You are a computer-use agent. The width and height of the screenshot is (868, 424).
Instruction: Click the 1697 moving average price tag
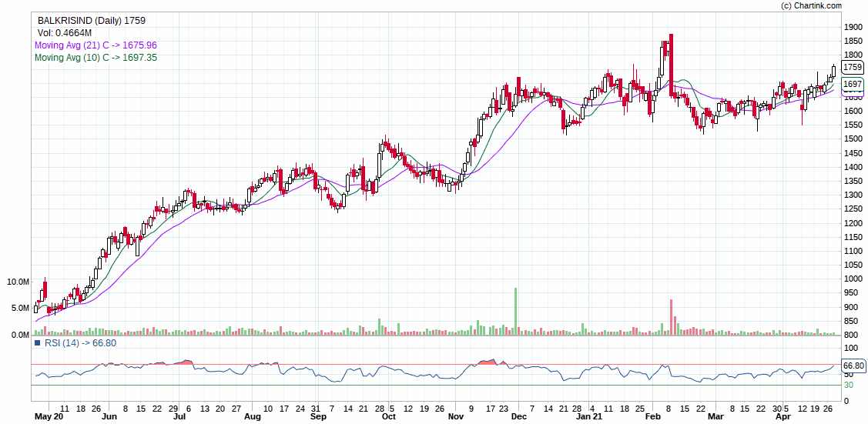(852, 83)
